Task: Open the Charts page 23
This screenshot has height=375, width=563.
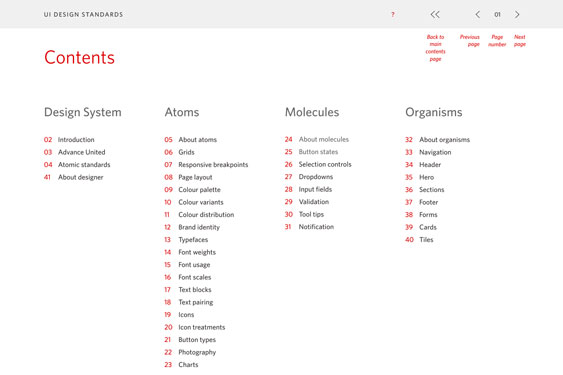Action: (181, 365)
